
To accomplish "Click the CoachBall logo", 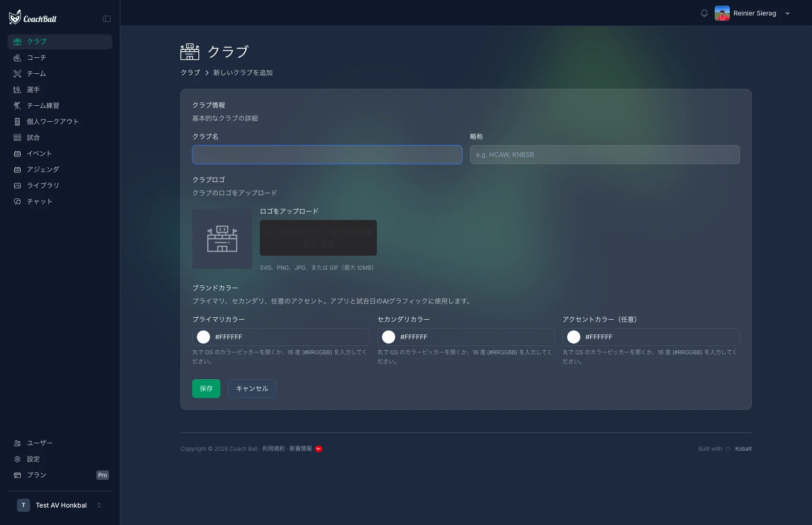I will 32,18.
